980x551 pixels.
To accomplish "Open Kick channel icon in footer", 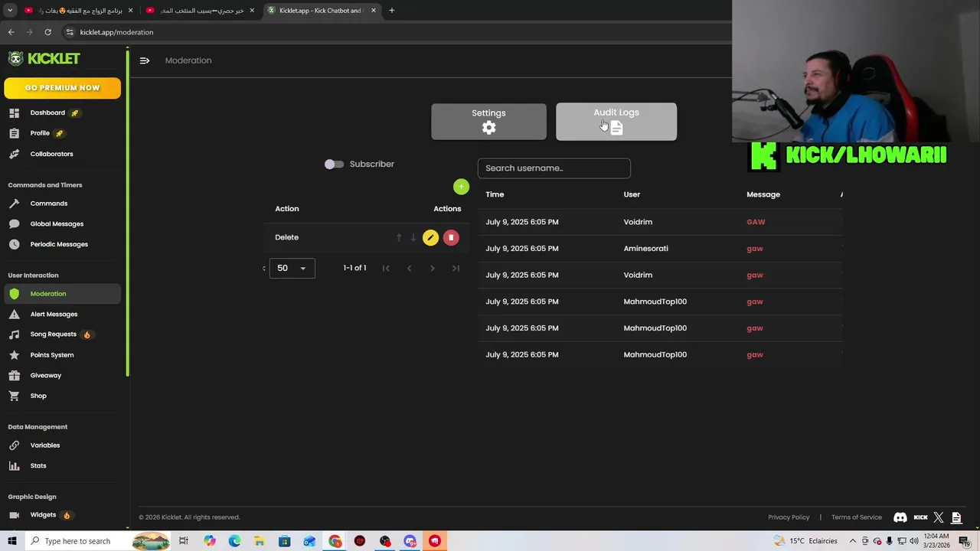I will click(921, 517).
